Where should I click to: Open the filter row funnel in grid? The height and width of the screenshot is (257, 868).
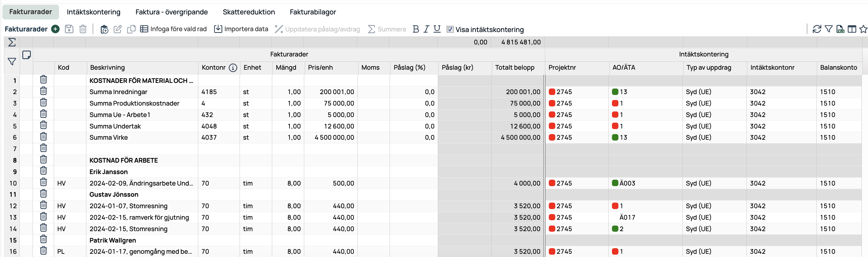(x=12, y=62)
